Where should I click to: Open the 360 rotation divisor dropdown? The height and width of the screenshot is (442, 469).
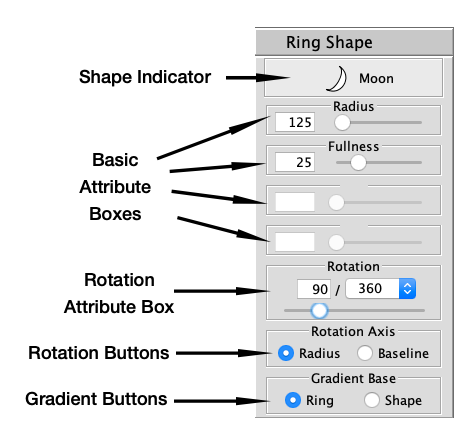pyautogui.click(x=380, y=289)
